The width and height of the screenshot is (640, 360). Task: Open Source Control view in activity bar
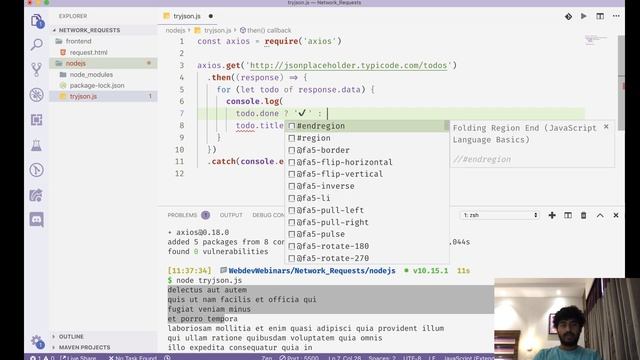tap(37, 69)
